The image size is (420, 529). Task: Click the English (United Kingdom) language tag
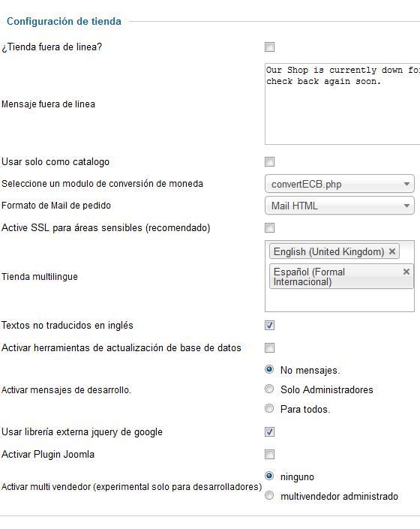click(x=328, y=251)
